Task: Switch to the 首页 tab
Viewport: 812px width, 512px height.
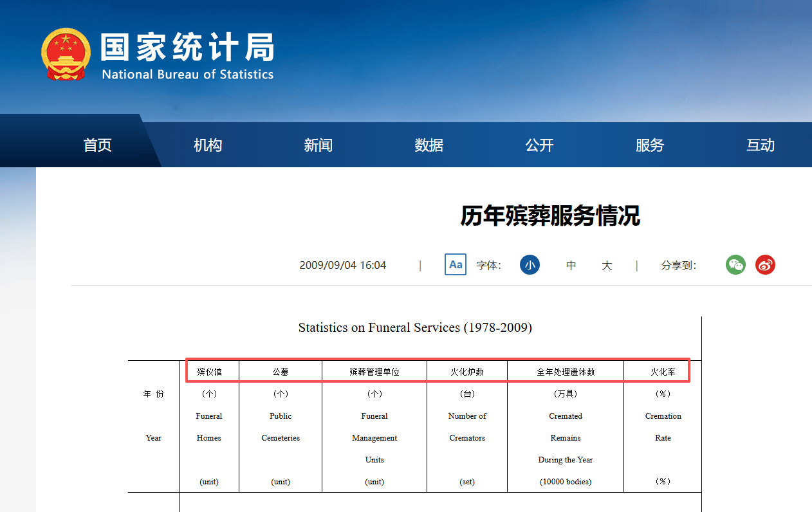Action: pyautogui.click(x=97, y=145)
